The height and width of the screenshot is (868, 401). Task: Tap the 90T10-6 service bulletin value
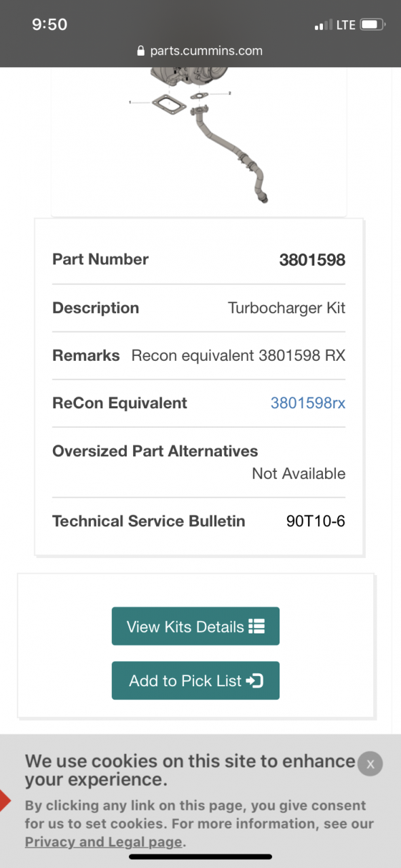point(316,521)
